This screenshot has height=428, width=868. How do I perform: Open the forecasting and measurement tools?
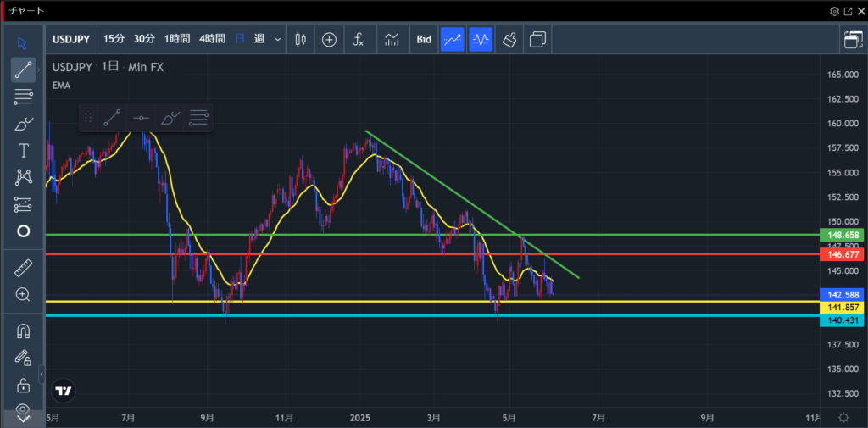(x=23, y=204)
